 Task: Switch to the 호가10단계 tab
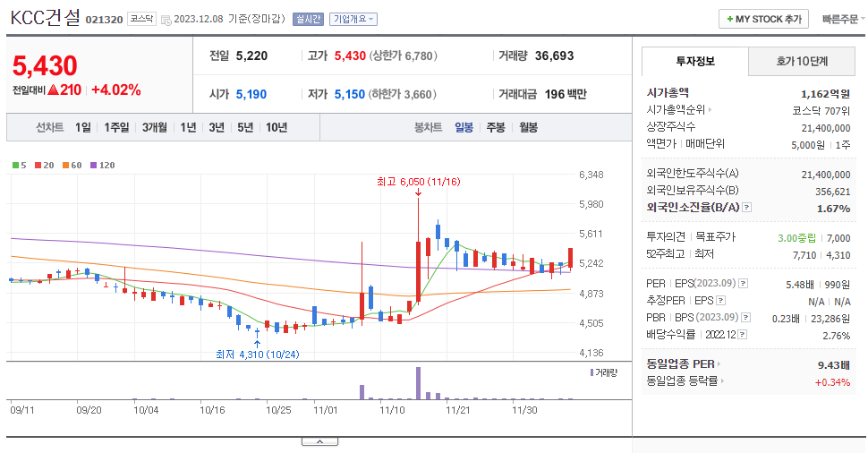[802, 61]
